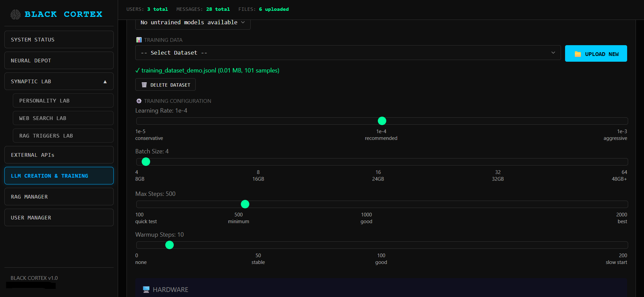
Task: Click the Learning Rate slider handle
Action: [x=382, y=121]
